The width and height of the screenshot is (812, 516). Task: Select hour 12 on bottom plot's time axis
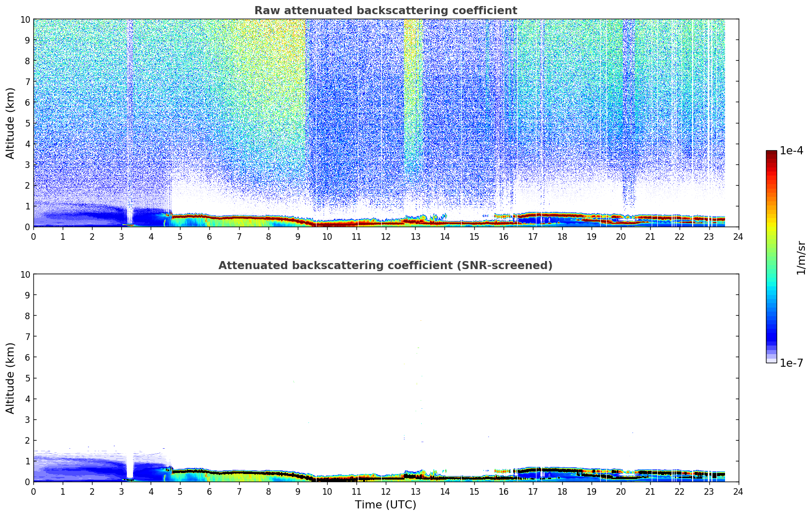[x=385, y=492]
